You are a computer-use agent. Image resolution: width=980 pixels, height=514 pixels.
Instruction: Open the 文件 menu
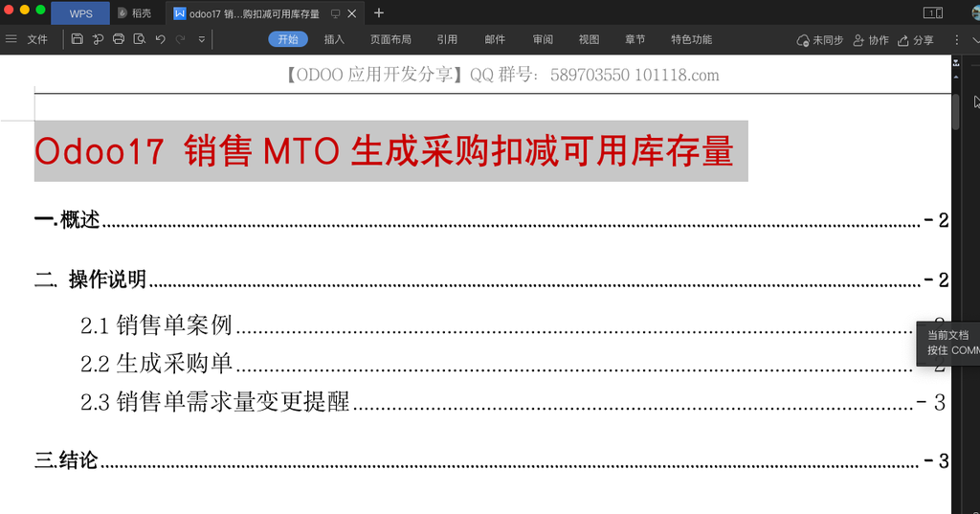tap(37, 39)
